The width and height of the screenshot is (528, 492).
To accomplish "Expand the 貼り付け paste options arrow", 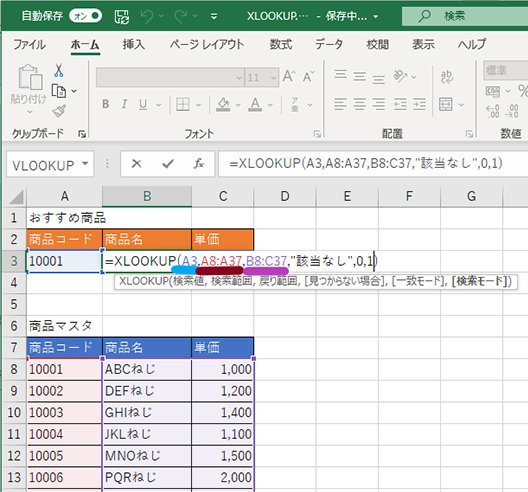I will point(30,112).
